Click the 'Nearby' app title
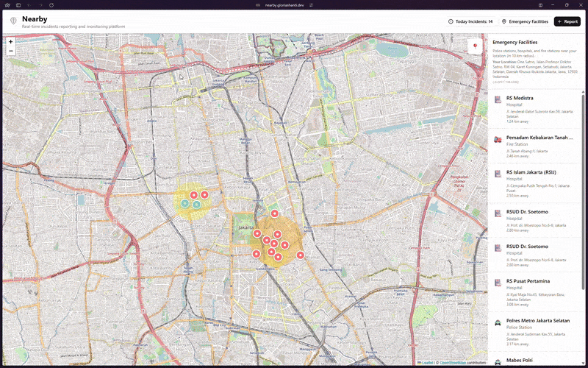The height and width of the screenshot is (368, 588). coord(35,19)
